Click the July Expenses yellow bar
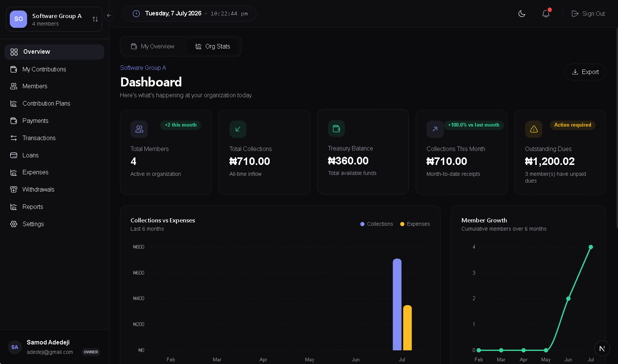 click(x=407, y=328)
